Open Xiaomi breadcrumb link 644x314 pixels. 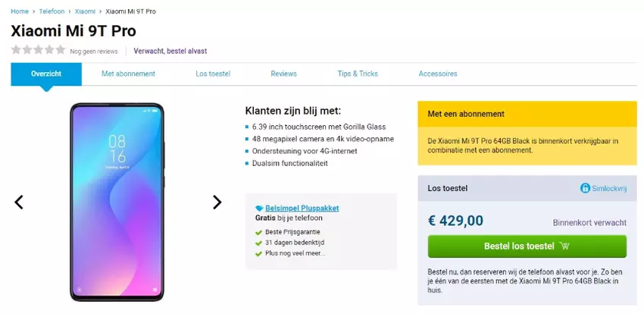[x=85, y=11]
